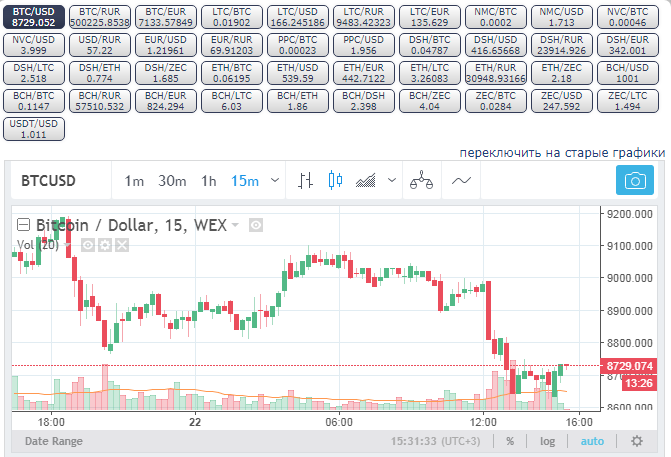Screen dimensions: 671x457
Task: Switch to the 1h timeframe
Action: coord(208,181)
